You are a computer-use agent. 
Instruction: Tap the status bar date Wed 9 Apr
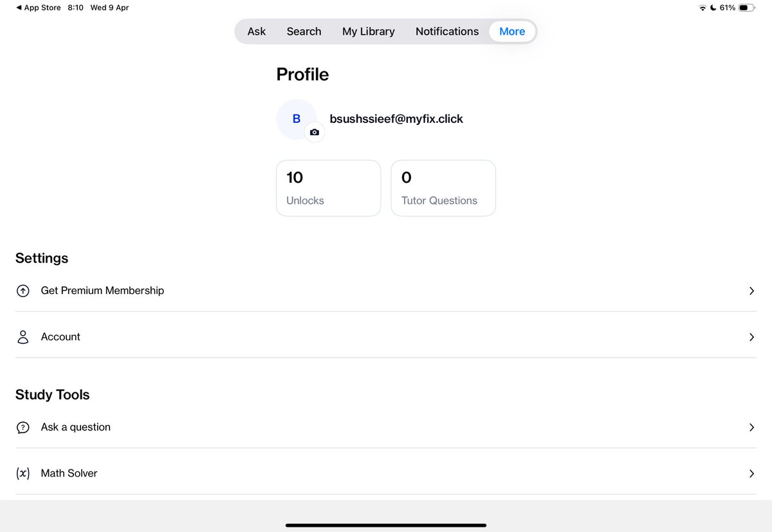pos(110,8)
